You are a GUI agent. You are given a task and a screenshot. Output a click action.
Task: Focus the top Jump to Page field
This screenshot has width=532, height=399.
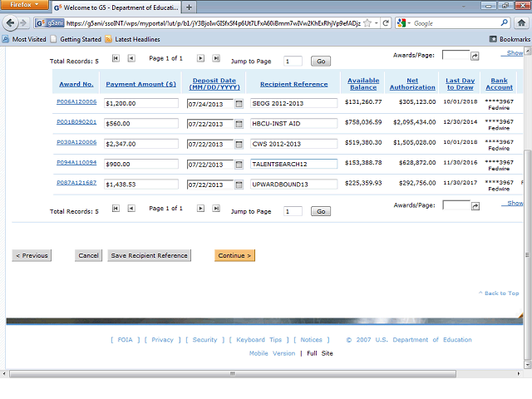tap(293, 61)
